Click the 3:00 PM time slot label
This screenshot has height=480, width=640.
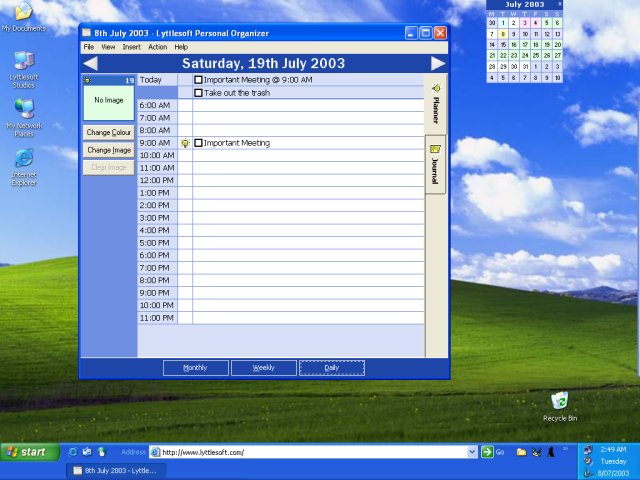155,218
